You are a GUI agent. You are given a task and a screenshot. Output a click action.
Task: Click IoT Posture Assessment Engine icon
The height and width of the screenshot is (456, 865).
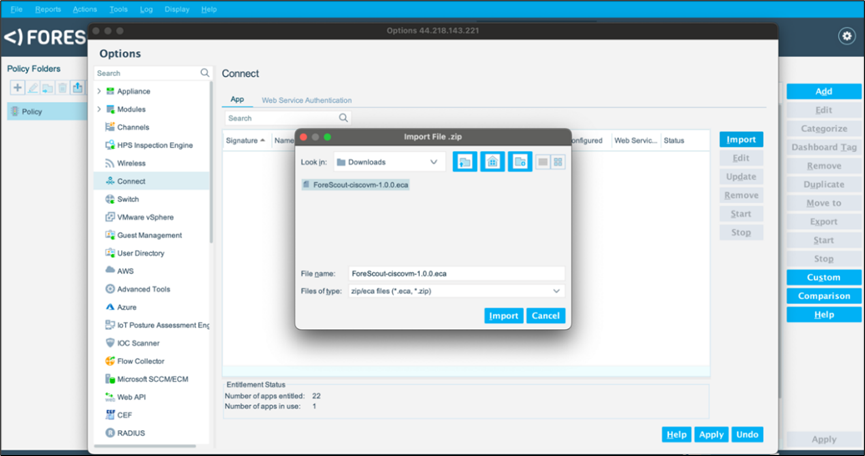110,325
